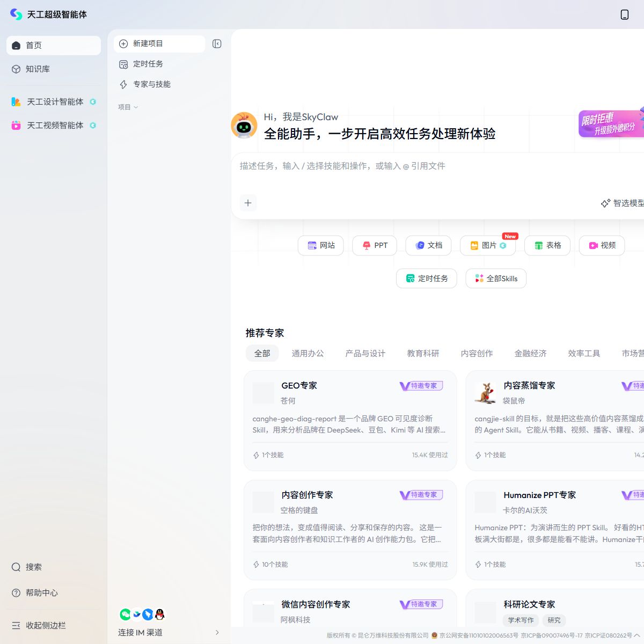Select the 图片 skill chip
The image size is (644, 644).
[x=488, y=245]
